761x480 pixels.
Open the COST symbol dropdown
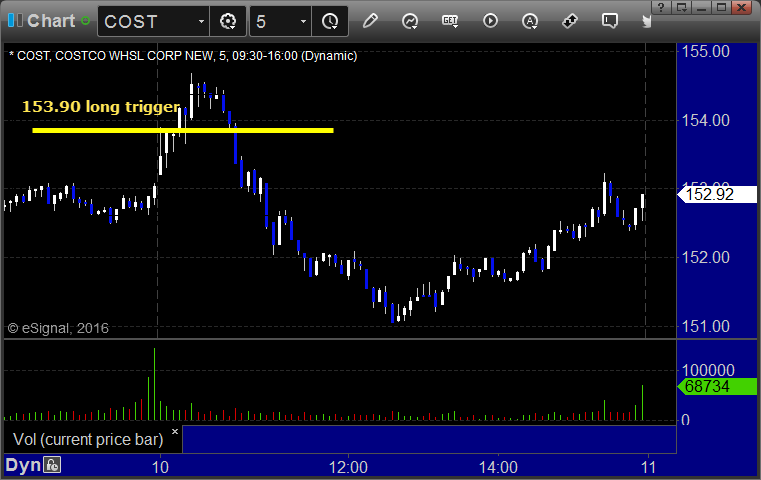(201, 21)
